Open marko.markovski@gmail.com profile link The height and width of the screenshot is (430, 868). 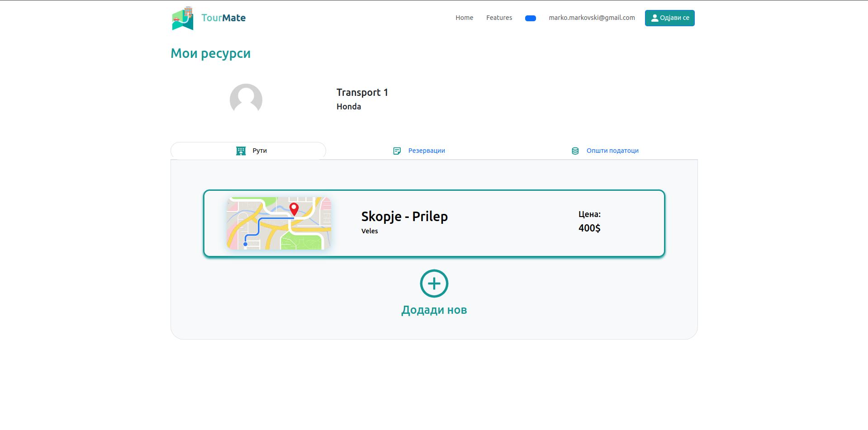coord(592,18)
